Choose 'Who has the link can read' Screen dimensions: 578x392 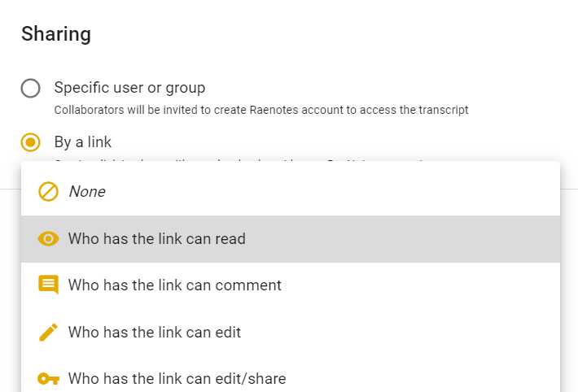coord(291,239)
